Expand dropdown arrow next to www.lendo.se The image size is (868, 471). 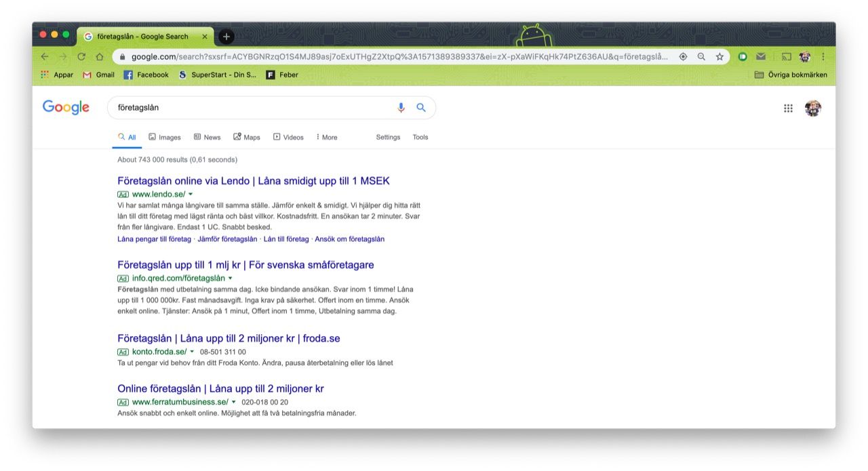coord(191,194)
